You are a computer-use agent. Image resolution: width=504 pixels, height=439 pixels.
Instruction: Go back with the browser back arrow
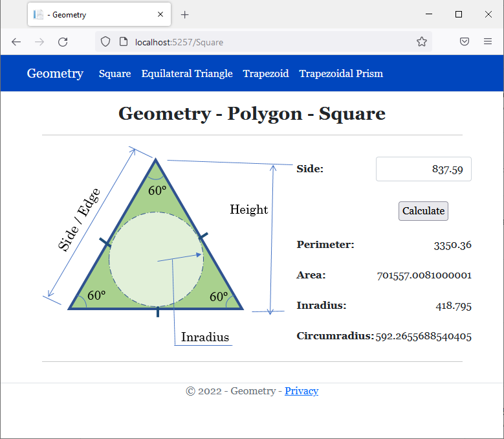16,42
